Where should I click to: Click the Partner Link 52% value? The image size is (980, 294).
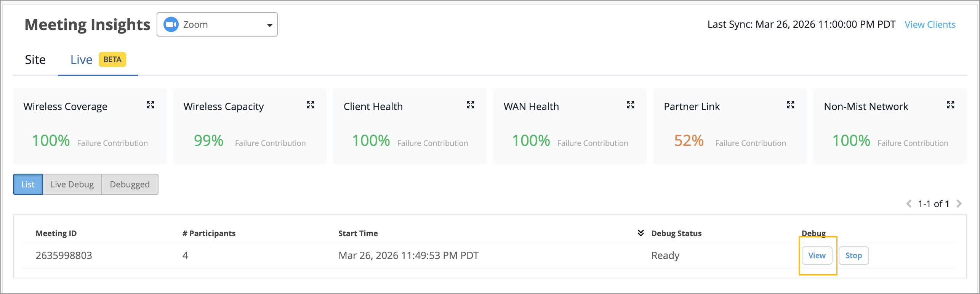(x=689, y=141)
